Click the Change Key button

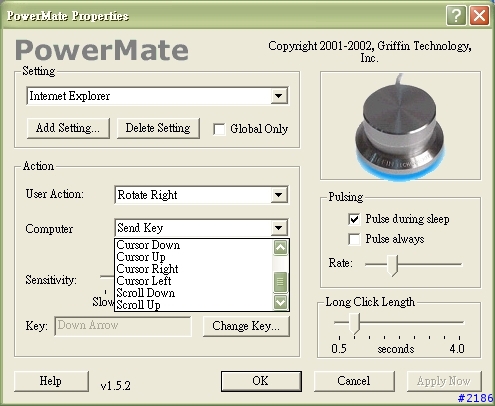(246, 326)
